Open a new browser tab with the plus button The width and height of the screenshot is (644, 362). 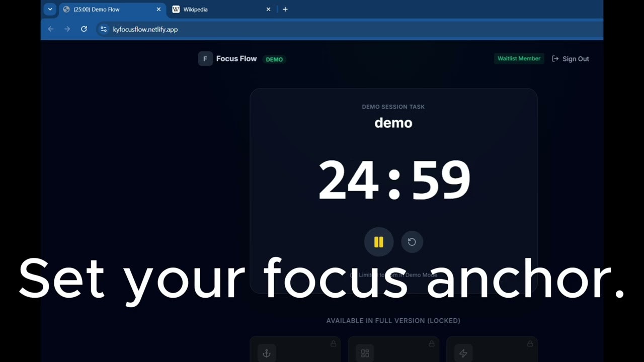pos(285,9)
